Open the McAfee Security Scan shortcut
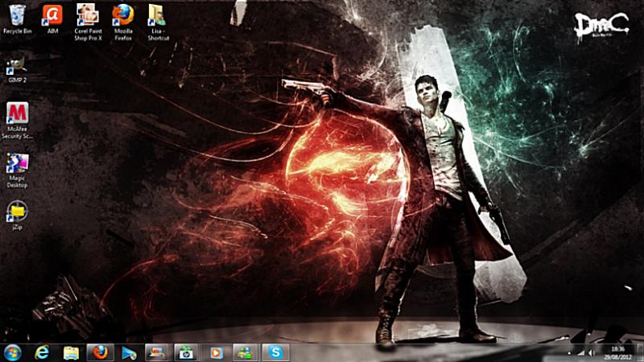The image size is (644, 362). coord(17,121)
